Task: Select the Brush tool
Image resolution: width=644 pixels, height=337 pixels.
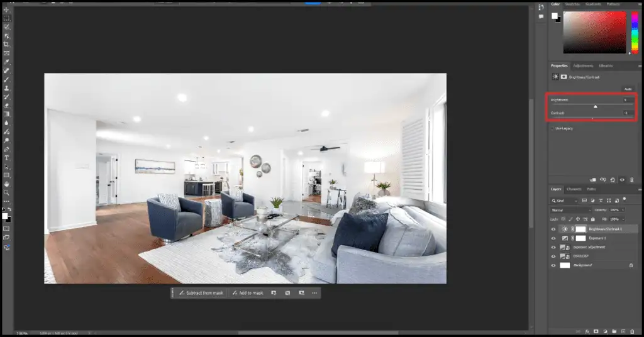Action: tap(6, 79)
